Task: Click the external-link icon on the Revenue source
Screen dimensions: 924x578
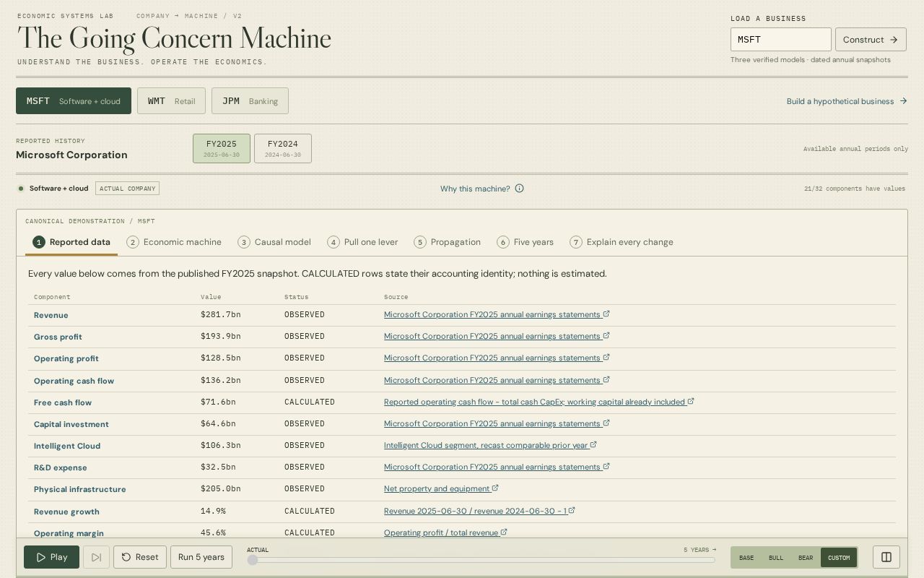Action: click(x=606, y=314)
